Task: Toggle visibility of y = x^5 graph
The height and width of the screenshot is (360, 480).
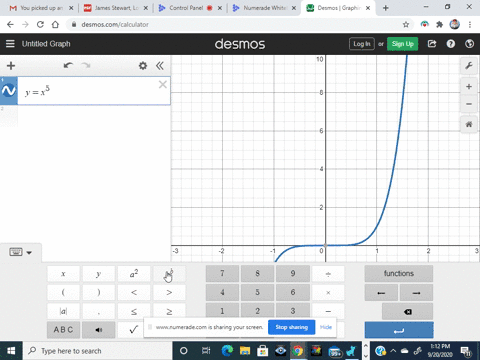Action: point(9,90)
